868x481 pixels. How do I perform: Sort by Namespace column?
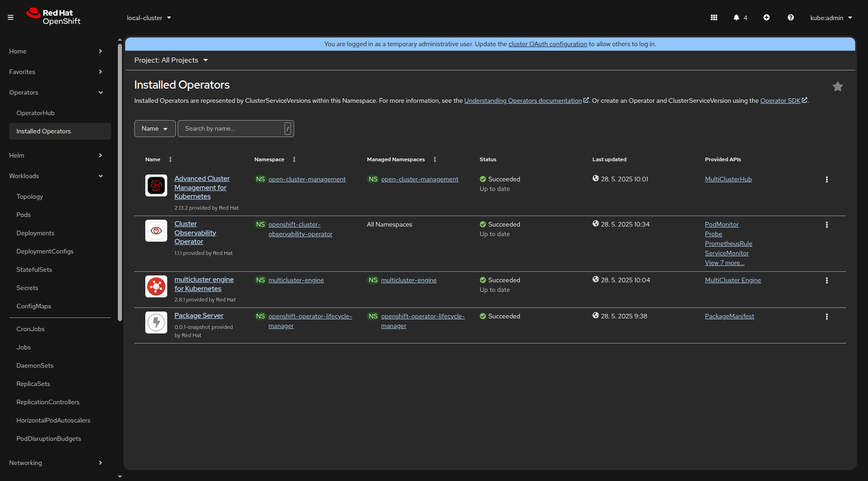tap(294, 159)
